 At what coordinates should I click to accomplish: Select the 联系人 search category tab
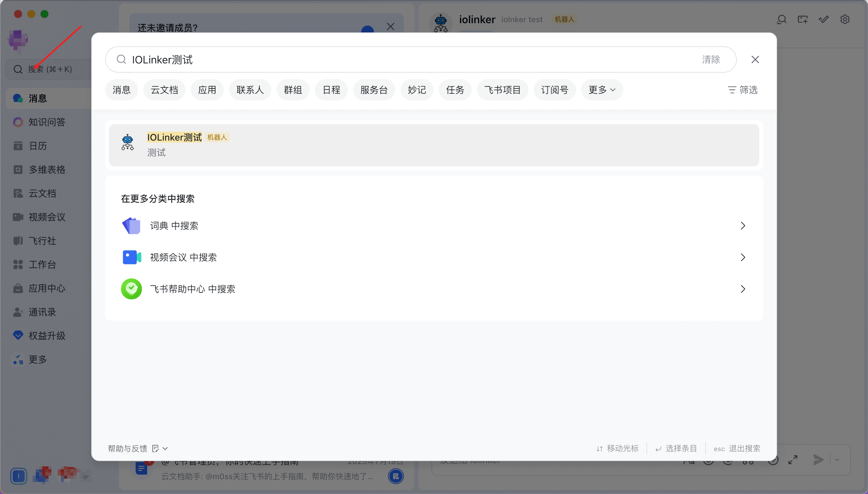[x=250, y=90]
